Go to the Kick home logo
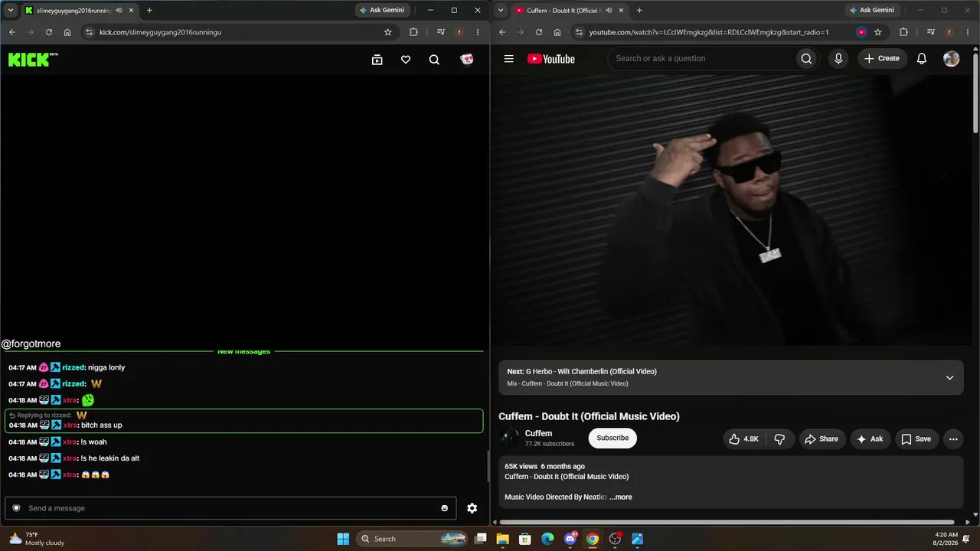 pos(33,60)
